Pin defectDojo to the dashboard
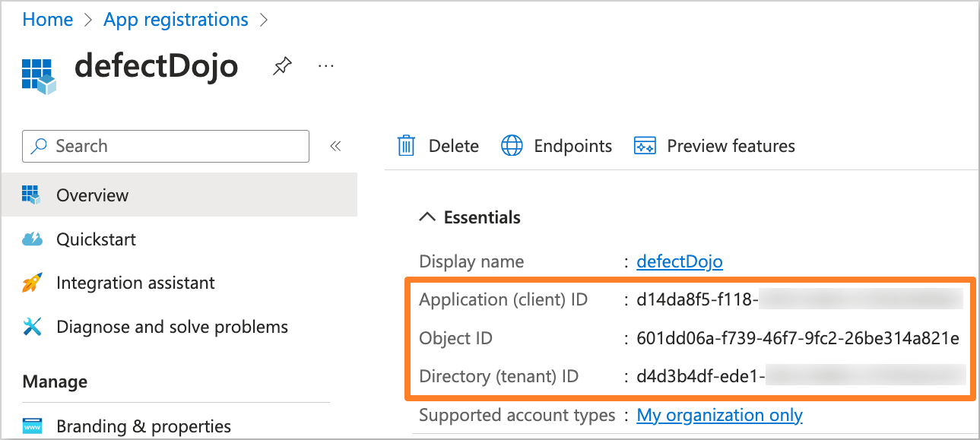This screenshot has height=440, width=980. pos(281,67)
